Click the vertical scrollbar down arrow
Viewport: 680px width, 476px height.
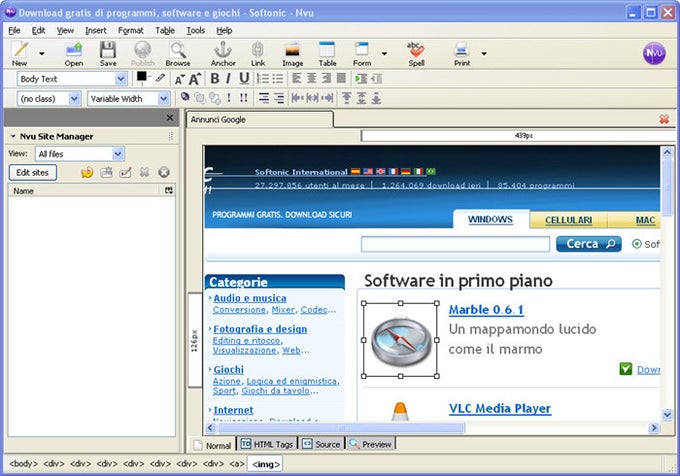[x=667, y=414]
